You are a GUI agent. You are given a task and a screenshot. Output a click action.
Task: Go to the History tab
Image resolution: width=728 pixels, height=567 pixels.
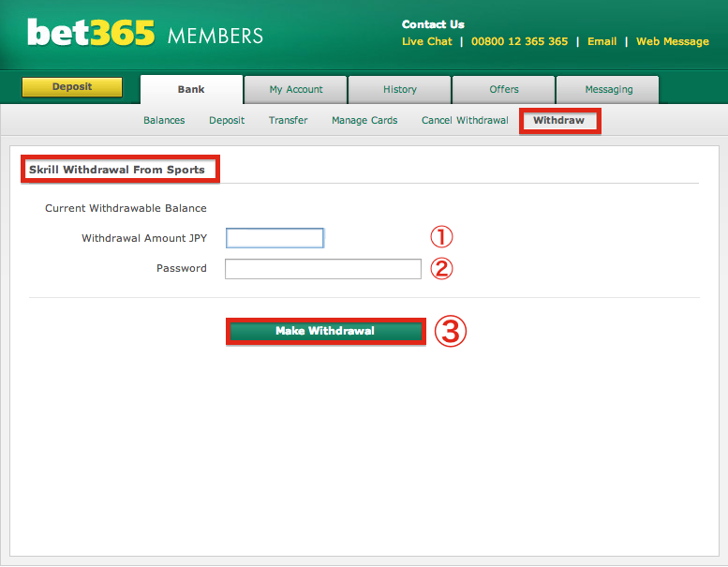[x=400, y=90]
